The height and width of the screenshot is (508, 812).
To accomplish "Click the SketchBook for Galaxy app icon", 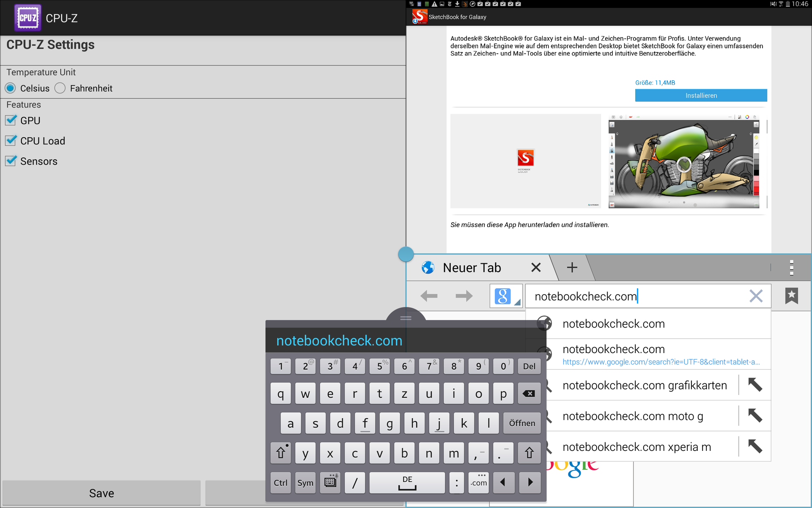I will coord(419,17).
